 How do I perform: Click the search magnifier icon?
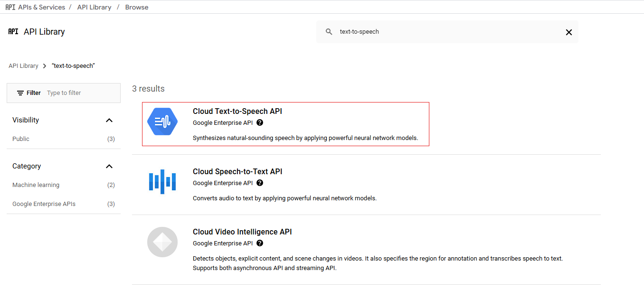pyautogui.click(x=329, y=32)
